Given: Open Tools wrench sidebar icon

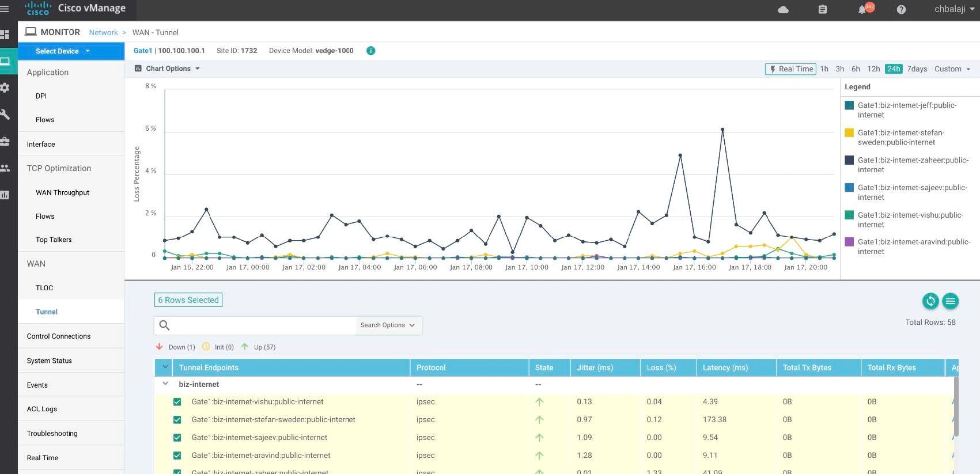Looking at the screenshot, I should pyautogui.click(x=5, y=115).
